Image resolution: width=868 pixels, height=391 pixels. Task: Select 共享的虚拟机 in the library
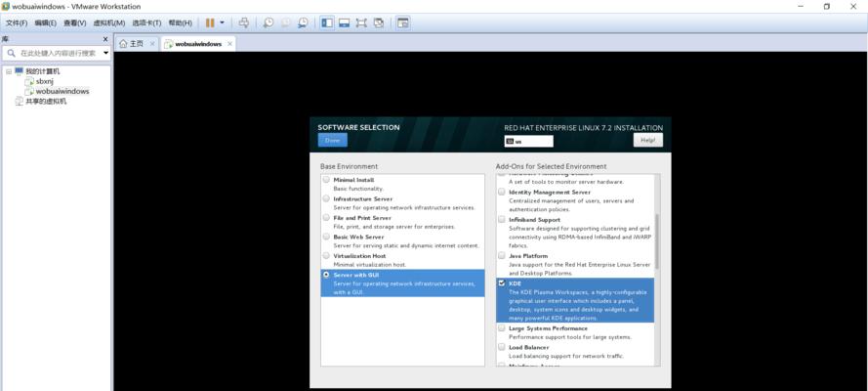tap(46, 102)
